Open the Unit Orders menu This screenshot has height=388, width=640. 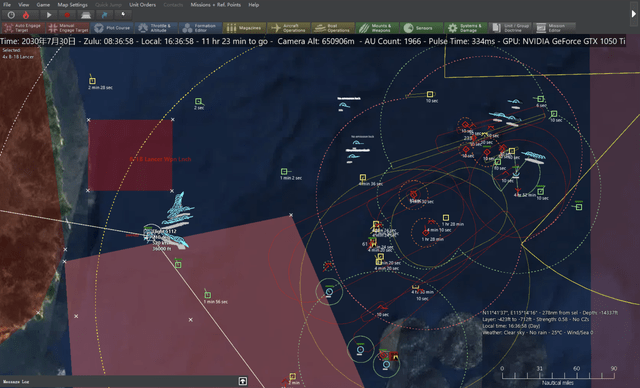point(142,4)
